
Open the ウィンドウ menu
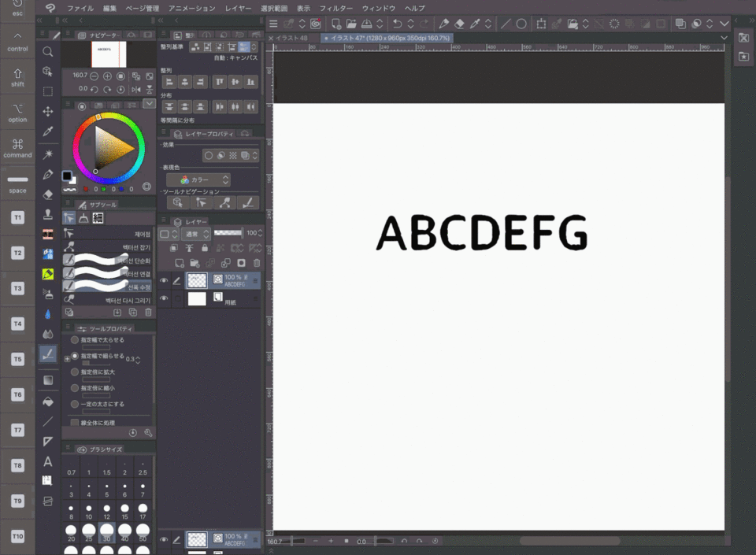pyautogui.click(x=379, y=8)
